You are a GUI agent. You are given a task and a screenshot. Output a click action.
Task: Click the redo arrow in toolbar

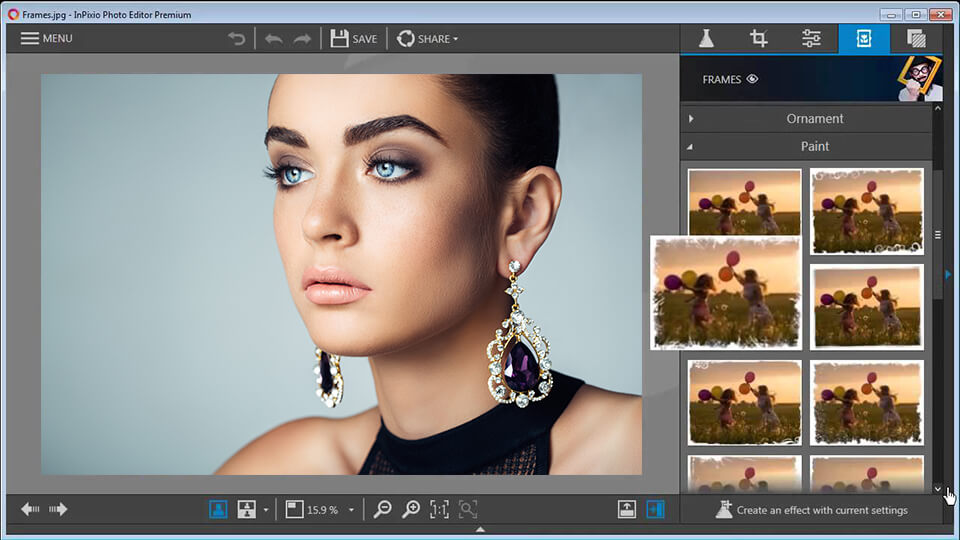tap(302, 39)
